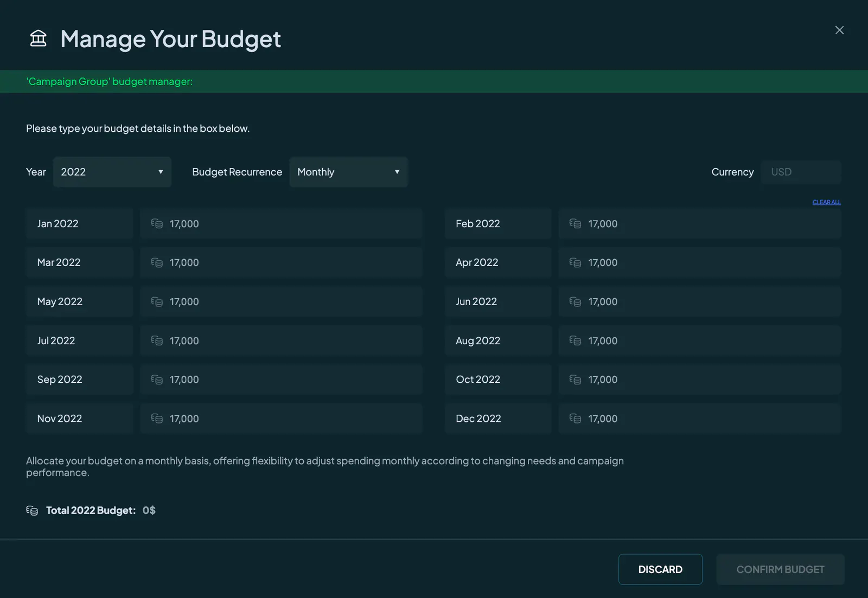Click the coins icon beside Total 2022 Budget
The height and width of the screenshot is (598, 868).
click(32, 510)
